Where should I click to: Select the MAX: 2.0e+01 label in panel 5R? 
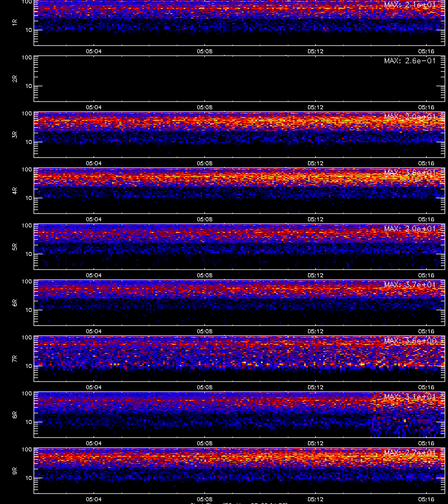(x=410, y=228)
